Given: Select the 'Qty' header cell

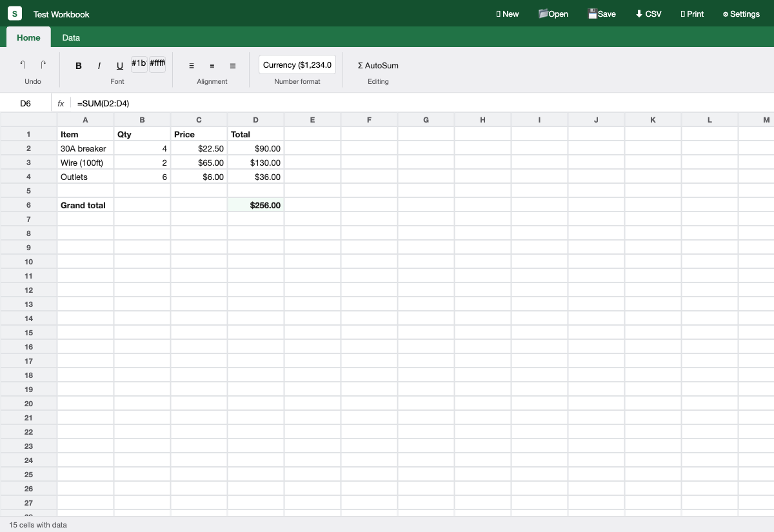Looking at the screenshot, I should point(142,134).
